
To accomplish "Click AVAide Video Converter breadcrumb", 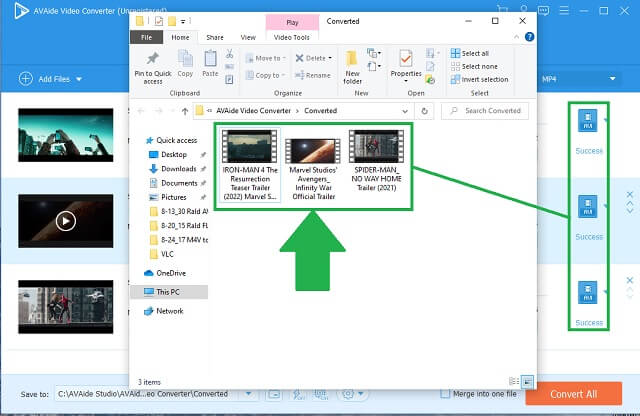I will point(253,111).
